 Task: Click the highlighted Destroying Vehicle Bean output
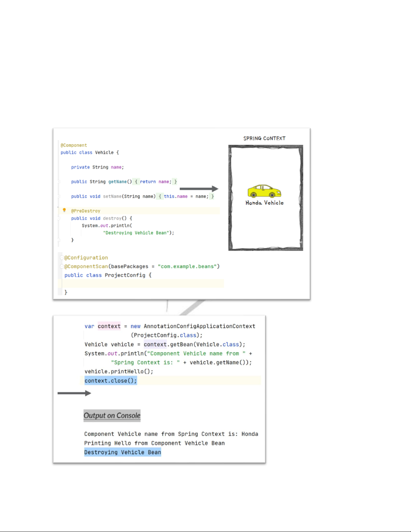122,452
